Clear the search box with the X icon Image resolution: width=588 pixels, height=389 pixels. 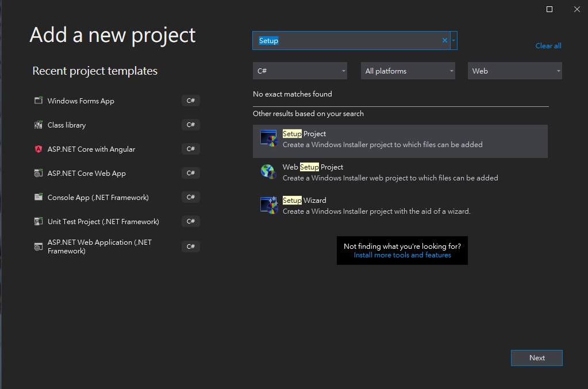pyautogui.click(x=445, y=40)
